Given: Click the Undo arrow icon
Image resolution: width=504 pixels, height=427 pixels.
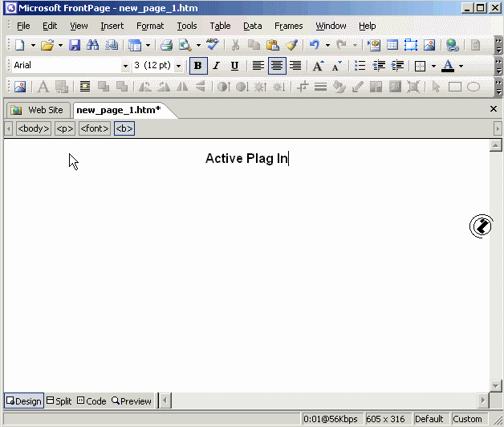Looking at the screenshot, I should pyautogui.click(x=315, y=46).
